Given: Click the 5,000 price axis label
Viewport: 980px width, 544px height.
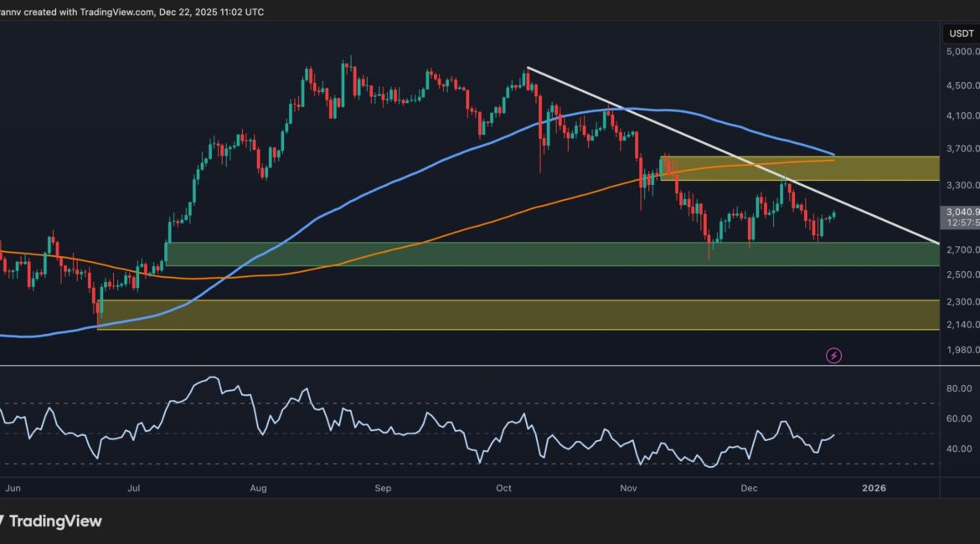Looking at the screenshot, I should (x=958, y=52).
